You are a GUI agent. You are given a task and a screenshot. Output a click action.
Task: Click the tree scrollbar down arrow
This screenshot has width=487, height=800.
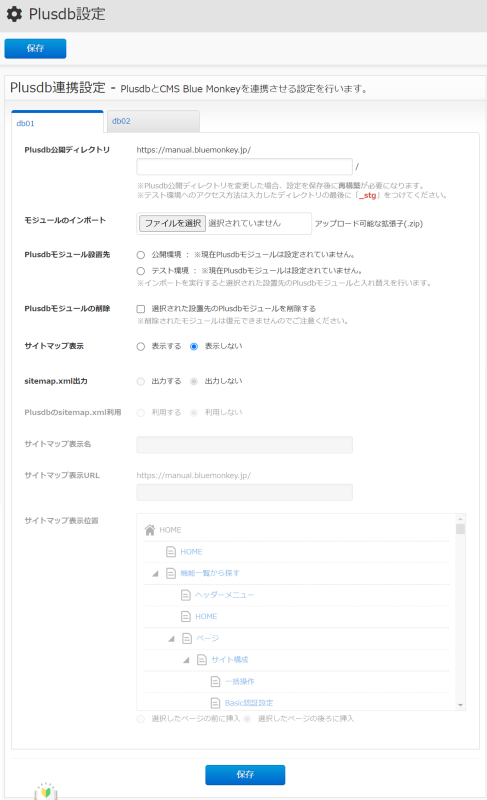point(460,705)
